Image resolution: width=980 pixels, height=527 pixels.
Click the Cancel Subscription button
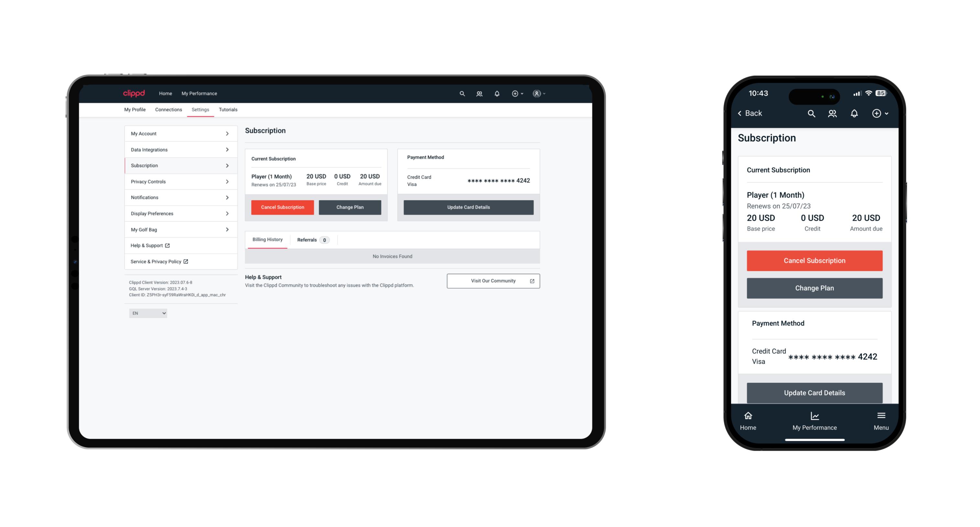coord(282,207)
